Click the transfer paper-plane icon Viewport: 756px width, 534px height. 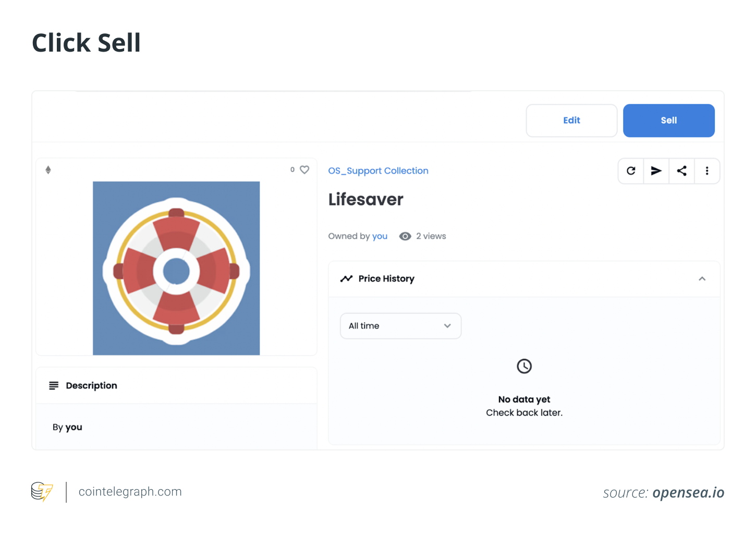point(656,171)
